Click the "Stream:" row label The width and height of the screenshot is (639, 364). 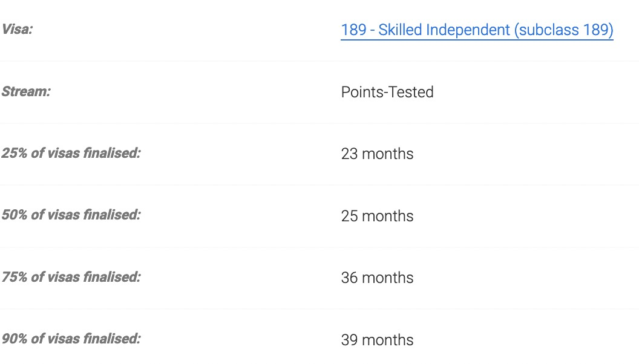pos(26,91)
